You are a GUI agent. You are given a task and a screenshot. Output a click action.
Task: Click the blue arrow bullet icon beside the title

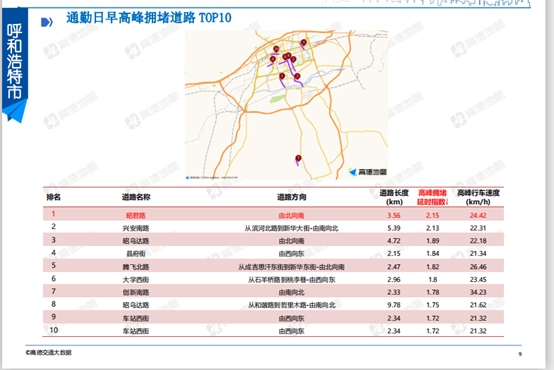point(47,23)
